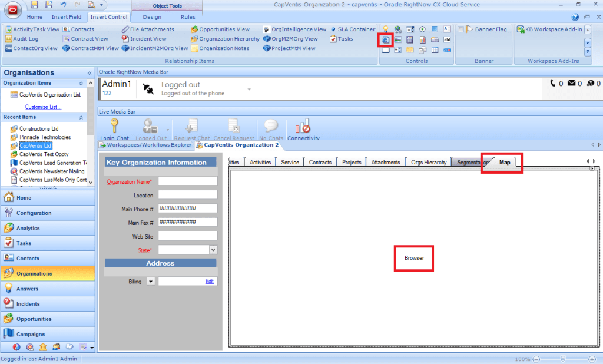The width and height of the screenshot is (603, 364).
Task: Select the Contracts tab in workspace
Action: (x=320, y=162)
